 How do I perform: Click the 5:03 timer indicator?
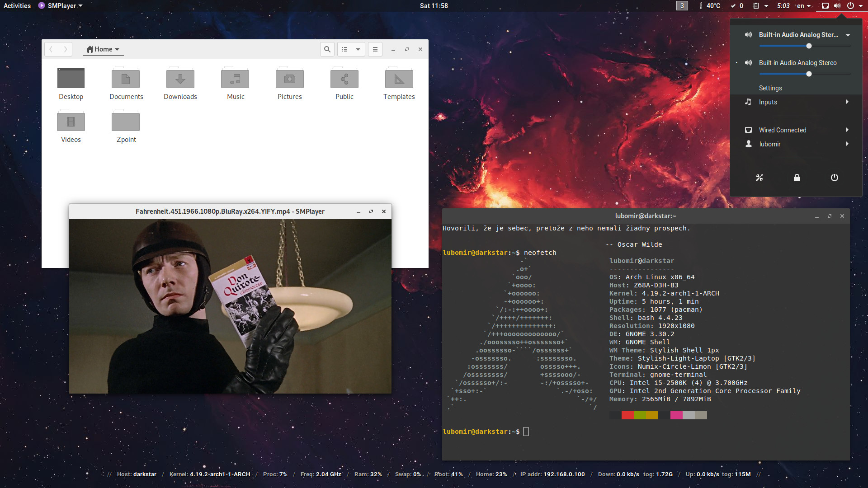pyautogui.click(x=783, y=6)
